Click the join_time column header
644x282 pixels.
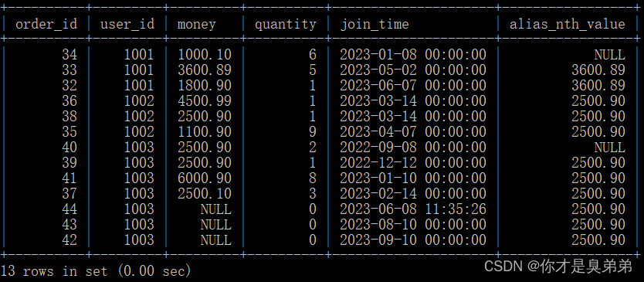coord(375,24)
